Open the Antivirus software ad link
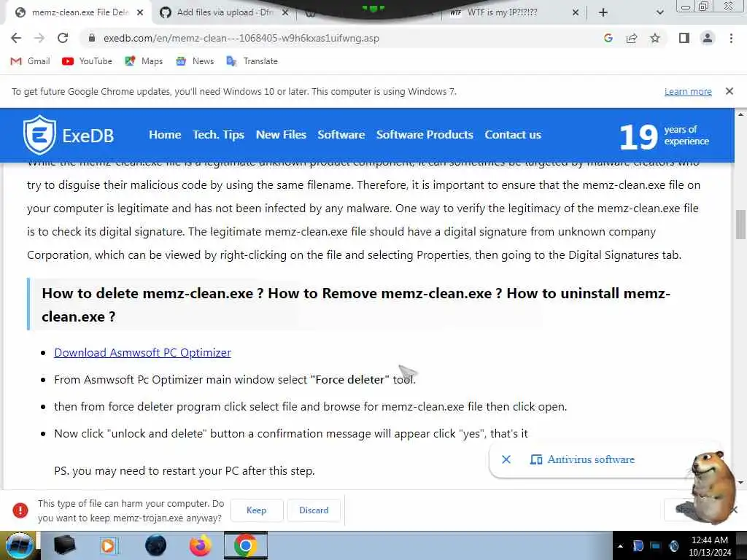The image size is (747, 560). (582, 459)
